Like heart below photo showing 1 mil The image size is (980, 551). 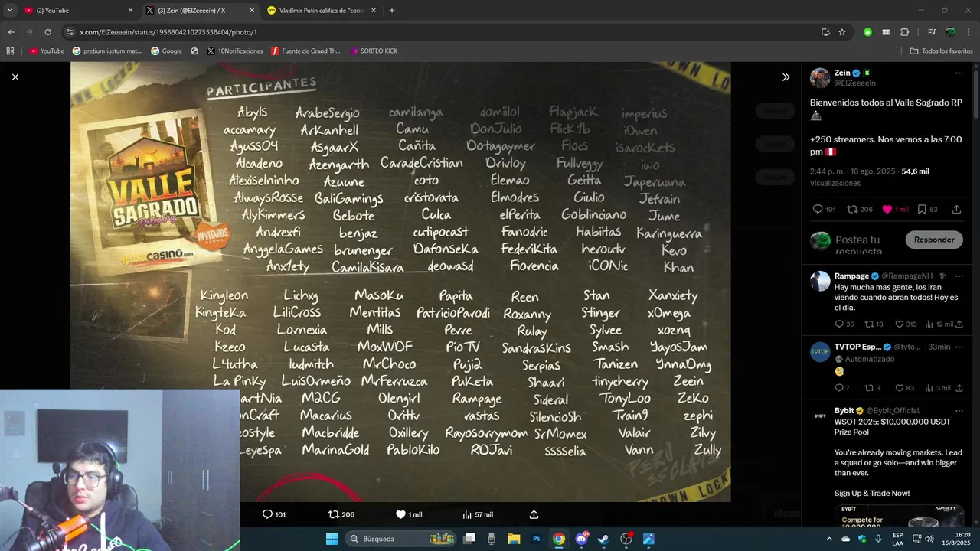[x=400, y=514]
